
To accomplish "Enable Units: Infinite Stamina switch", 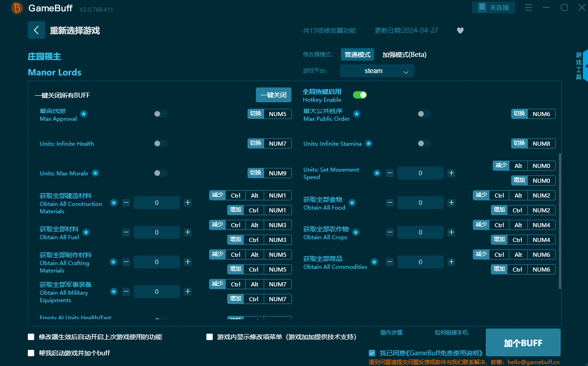I will pos(424,143).
